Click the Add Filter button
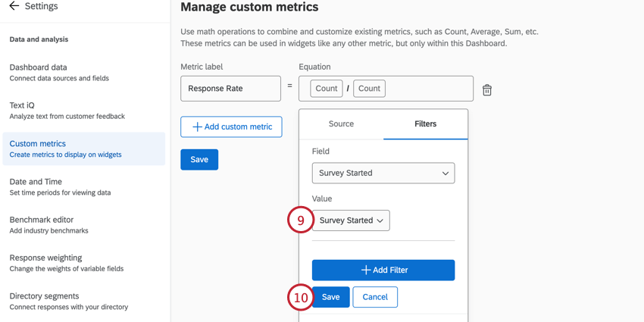The width and height of the screenshot is (644, 322). [383, 270]
